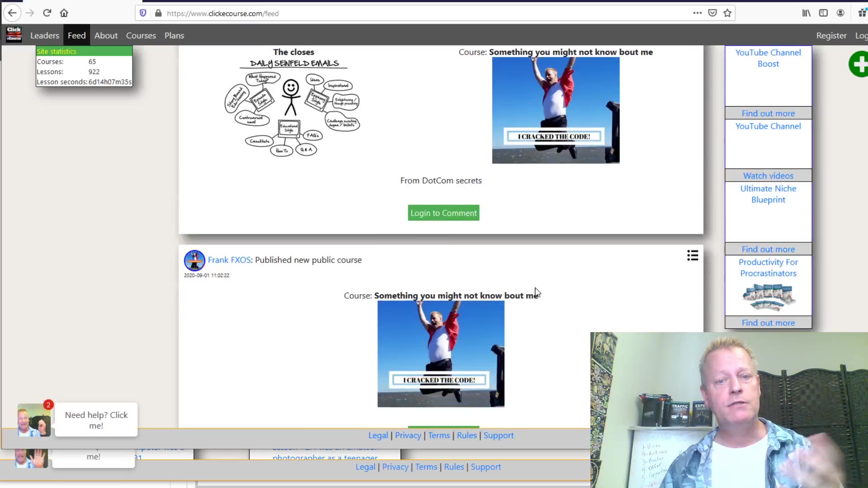Open the Rules footer link
Viewport: 868px width, 488px height.
(x=467, y=435)
